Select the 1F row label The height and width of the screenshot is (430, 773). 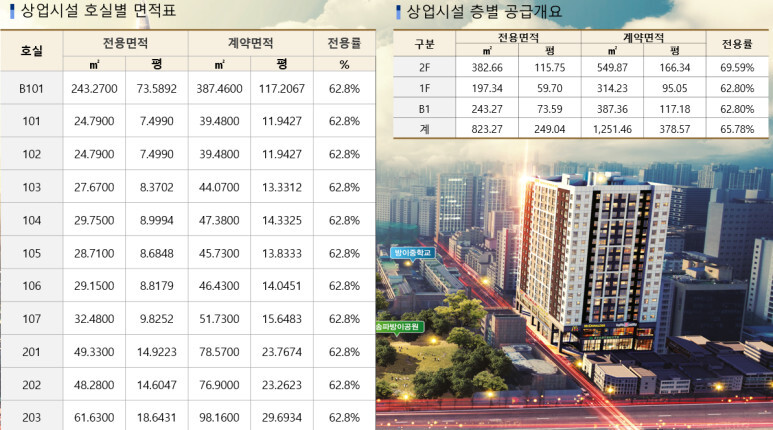click(424, 88)
